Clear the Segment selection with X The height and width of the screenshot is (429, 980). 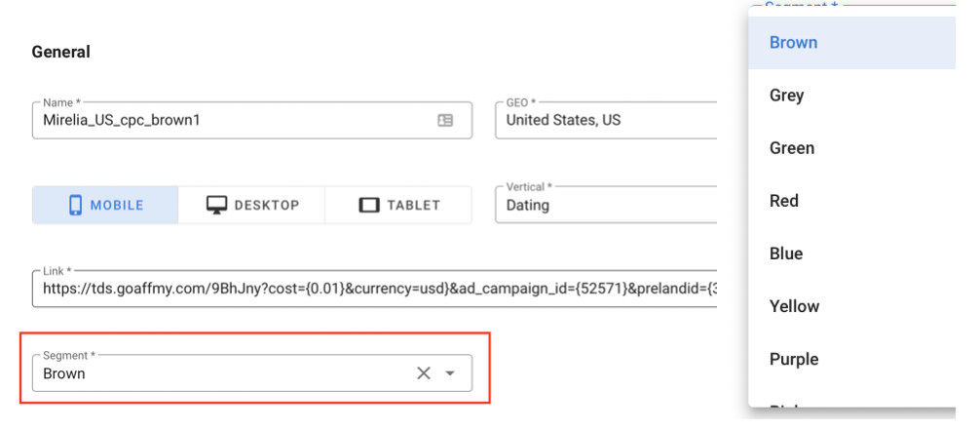(x=424, y=373)
